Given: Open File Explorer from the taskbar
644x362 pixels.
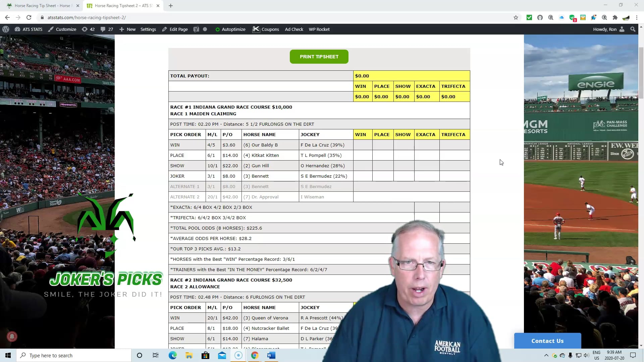Looking at the screenshot, I should click(189, 355).
